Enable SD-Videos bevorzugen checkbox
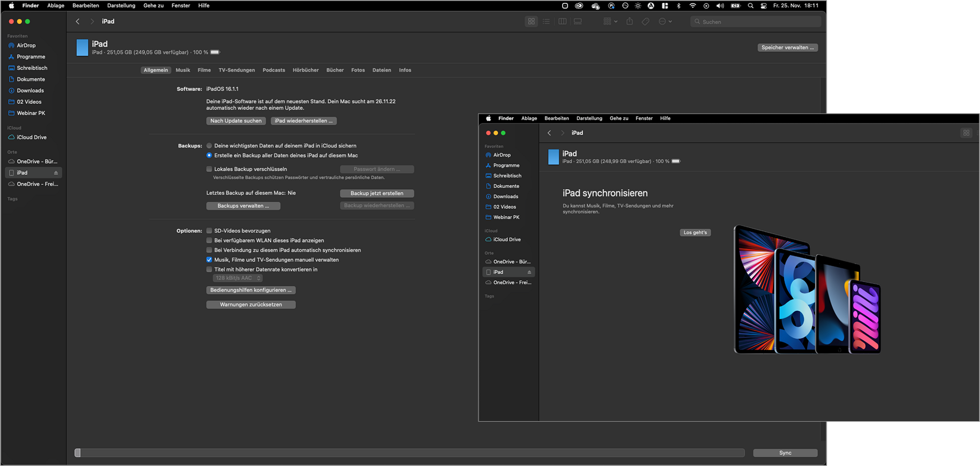Image resolution: width=980 pixels, height=466 pixels. click(x=209, y=231)
